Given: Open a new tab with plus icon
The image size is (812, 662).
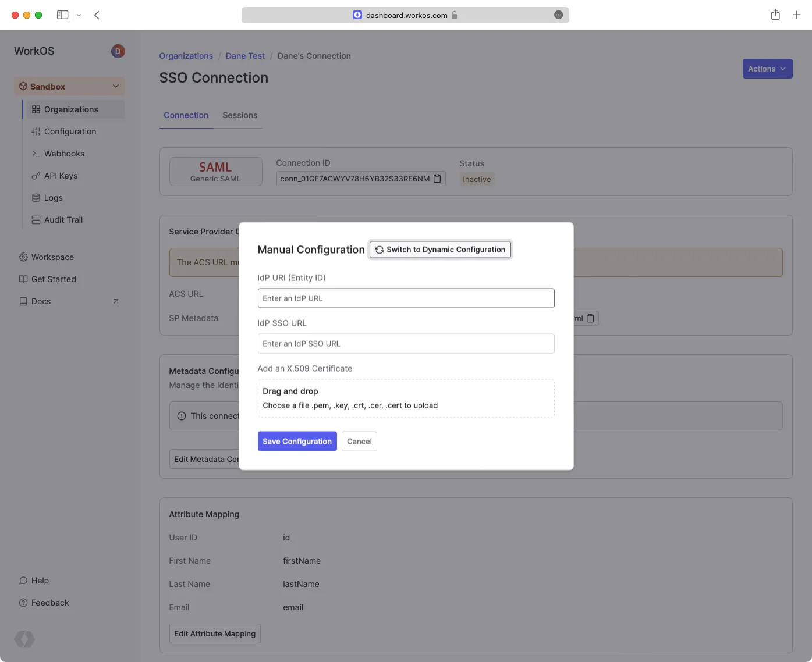Looking at the screenshot, I should [x=797, y=15].
